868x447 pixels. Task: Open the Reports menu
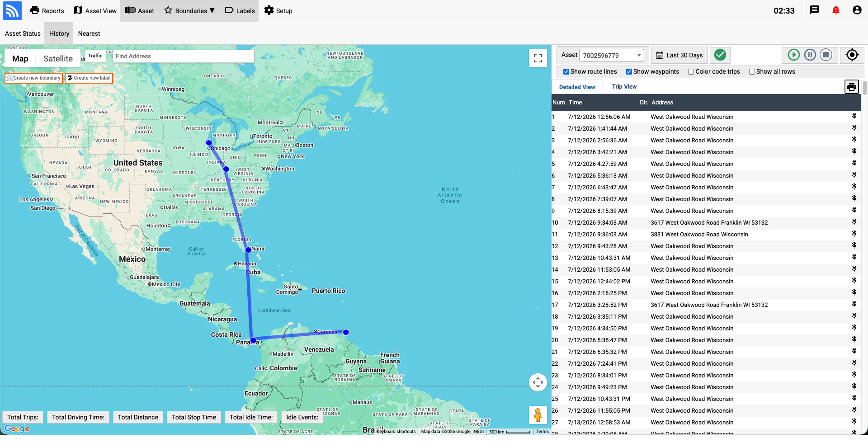(47, 11)
